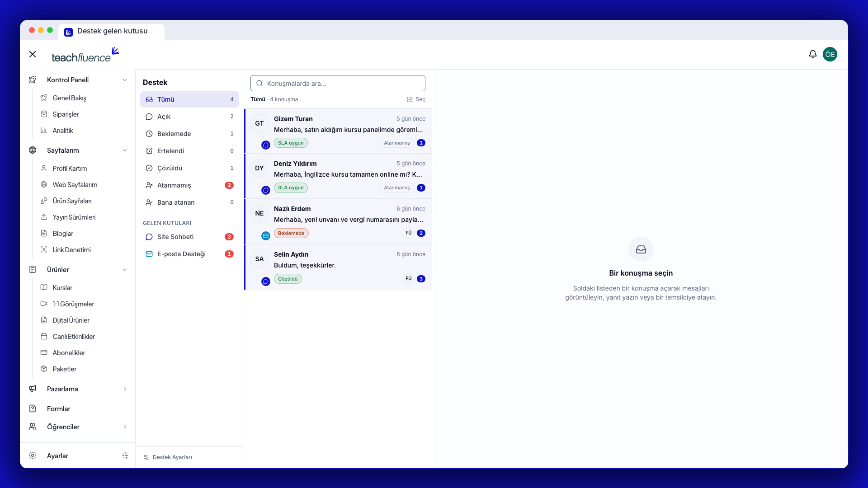
Task: Click the Atanmamış label on Deniz Yıldırım's row
Action: click(x=396, y=188)
